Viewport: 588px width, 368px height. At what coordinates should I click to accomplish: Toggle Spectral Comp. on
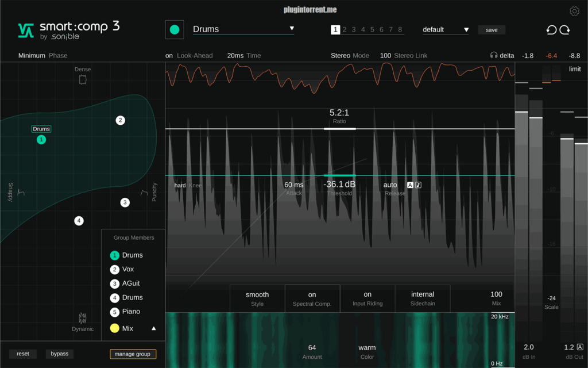[312, 298]
